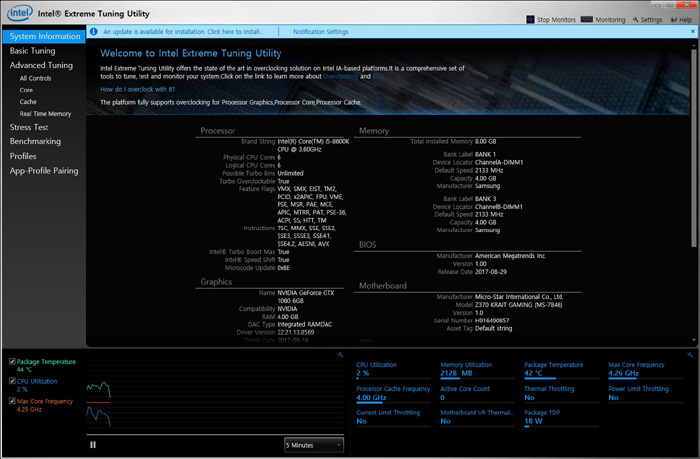Click the Intel logo icon
The width and height of the screenshot is (700, 459).
point(20,13)
